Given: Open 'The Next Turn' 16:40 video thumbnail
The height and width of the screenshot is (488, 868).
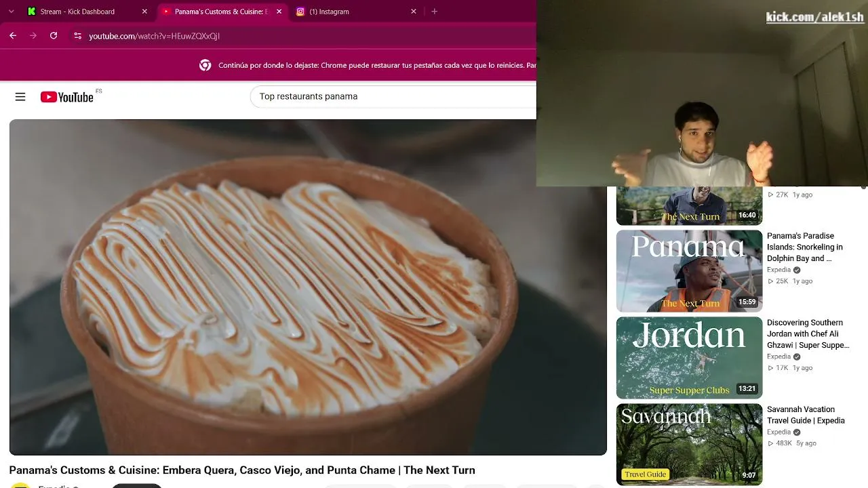Looking at the screenshot, I should click(x=689, y=205).
